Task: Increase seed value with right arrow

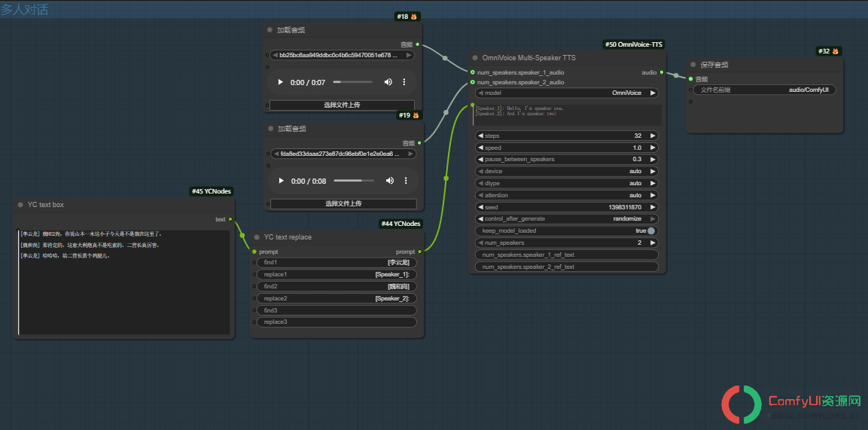Action: (x=653, y=207)
